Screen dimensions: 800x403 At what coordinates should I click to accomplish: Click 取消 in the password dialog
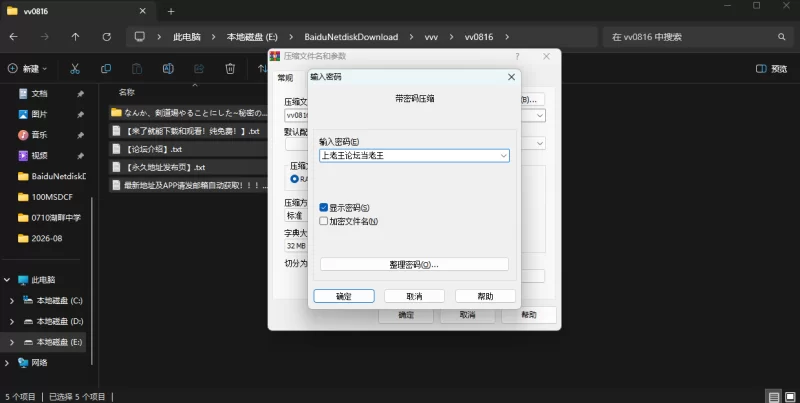[414, 296]
